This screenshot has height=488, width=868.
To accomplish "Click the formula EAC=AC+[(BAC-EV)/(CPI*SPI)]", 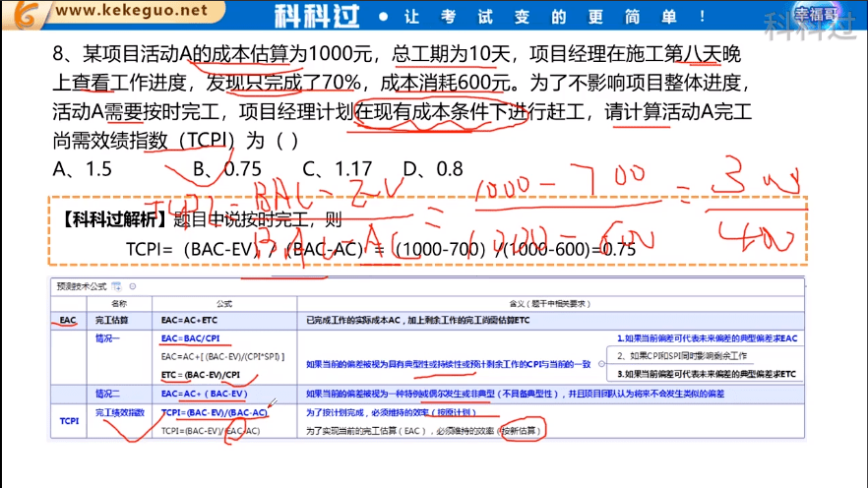I will click(222, 357).
